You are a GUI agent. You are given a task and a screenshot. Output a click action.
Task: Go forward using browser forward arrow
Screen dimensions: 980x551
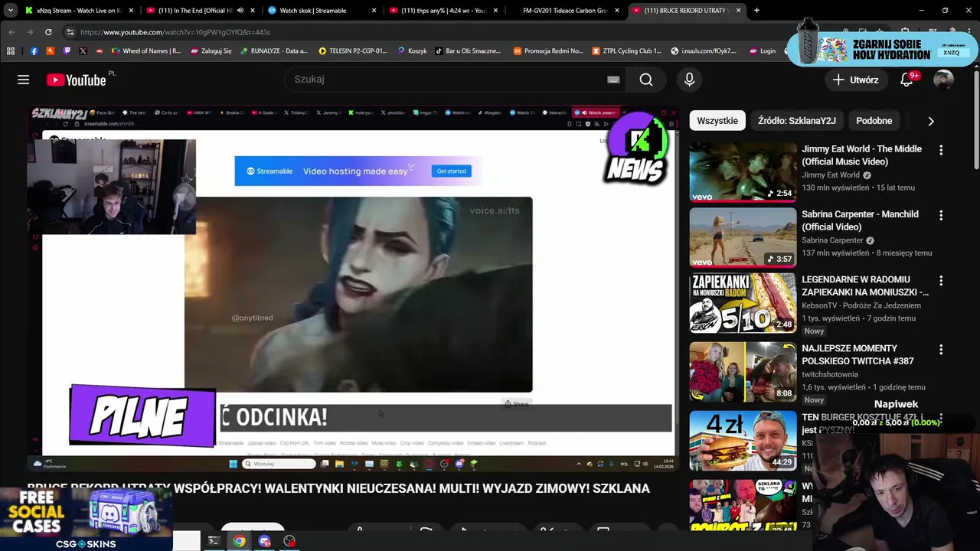click(x=30, y=32)
